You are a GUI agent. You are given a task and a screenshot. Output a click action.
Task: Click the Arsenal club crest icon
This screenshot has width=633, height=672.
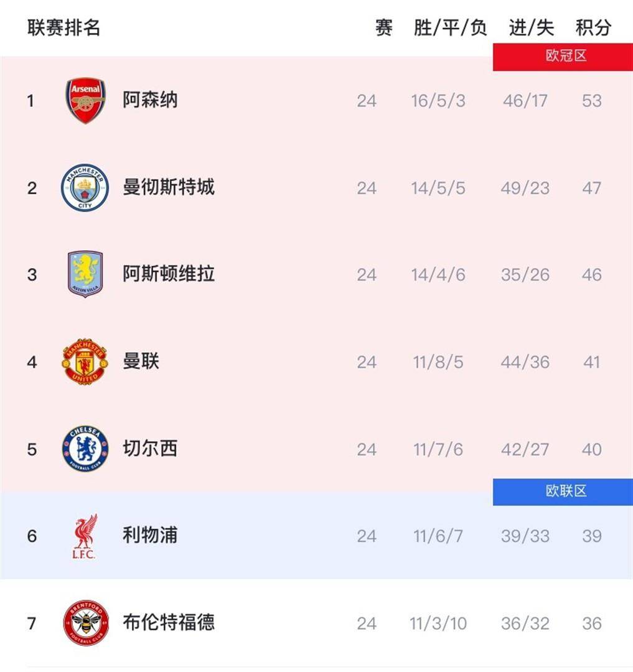click(85, 100)
